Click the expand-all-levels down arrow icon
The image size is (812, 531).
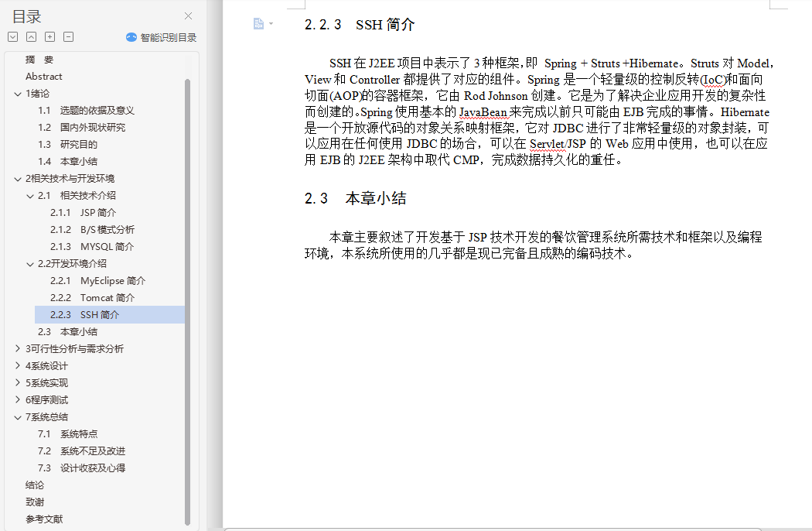[x=13, y=37]
